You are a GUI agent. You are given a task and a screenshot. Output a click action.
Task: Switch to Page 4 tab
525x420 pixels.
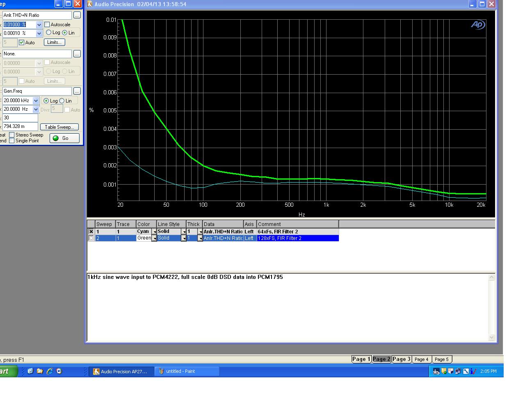[421, 359]
